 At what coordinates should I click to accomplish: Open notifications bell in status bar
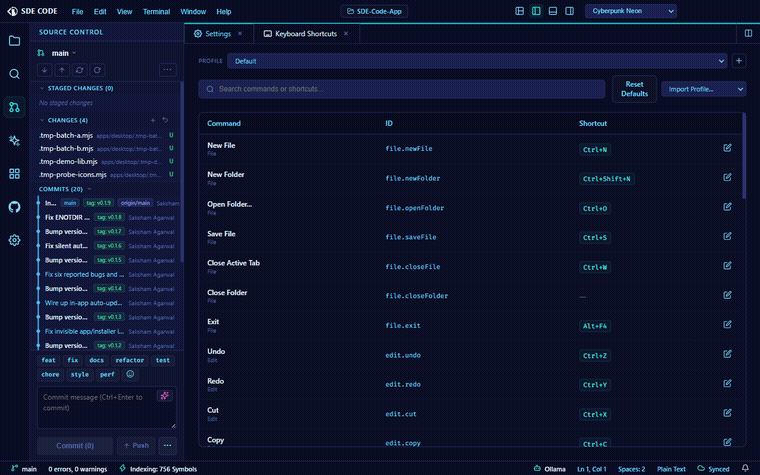pos(745,468)
